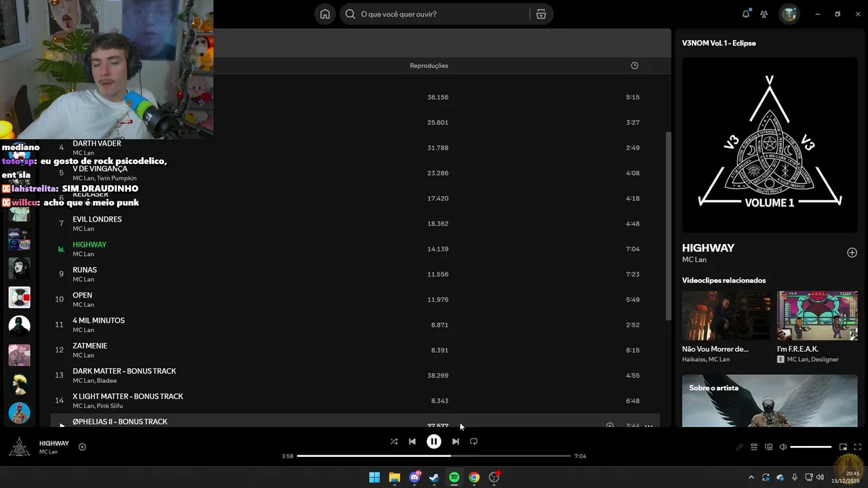Mute Spotify with the speaker icon
The image size is (868, 488).
[x=783, y=447]
